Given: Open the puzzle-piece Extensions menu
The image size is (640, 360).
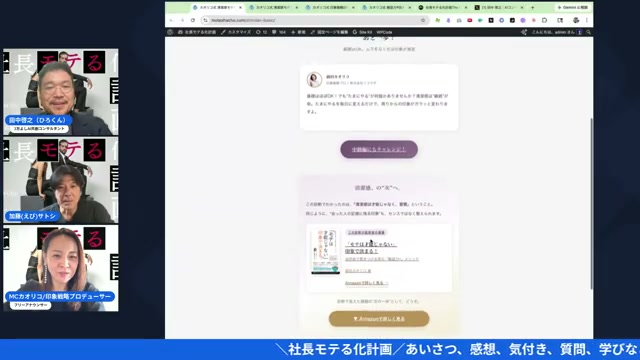Looking at the screenshot, I should pyautogui.click(x=544, y=20).
